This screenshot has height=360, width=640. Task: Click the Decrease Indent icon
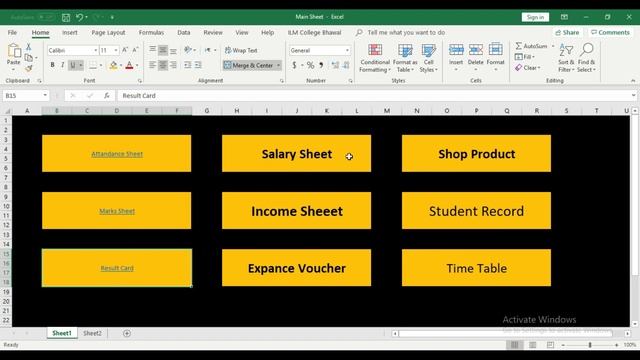tap(188, 65)
